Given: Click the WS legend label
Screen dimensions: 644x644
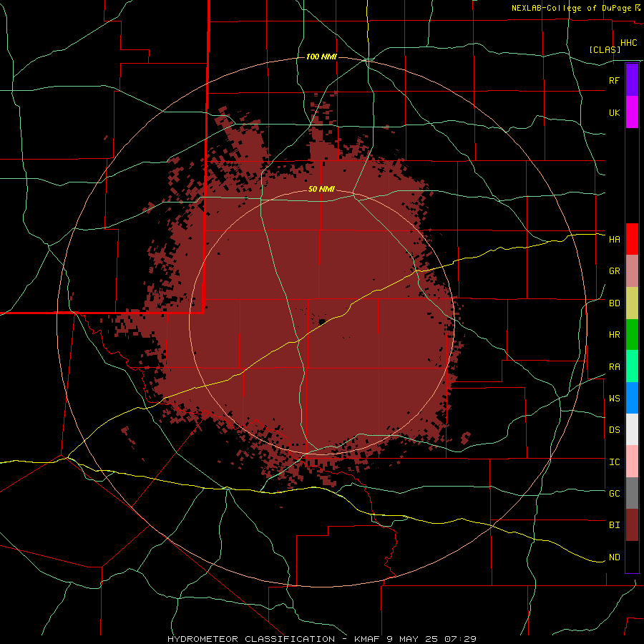Looking at the screenshot, I should [614, 399].
